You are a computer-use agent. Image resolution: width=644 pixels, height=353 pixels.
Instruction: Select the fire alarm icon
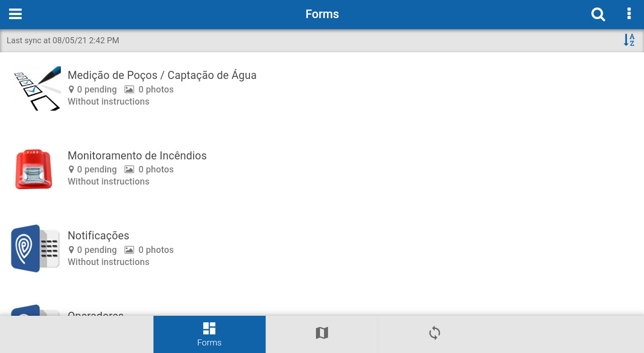tap(34, 169)
